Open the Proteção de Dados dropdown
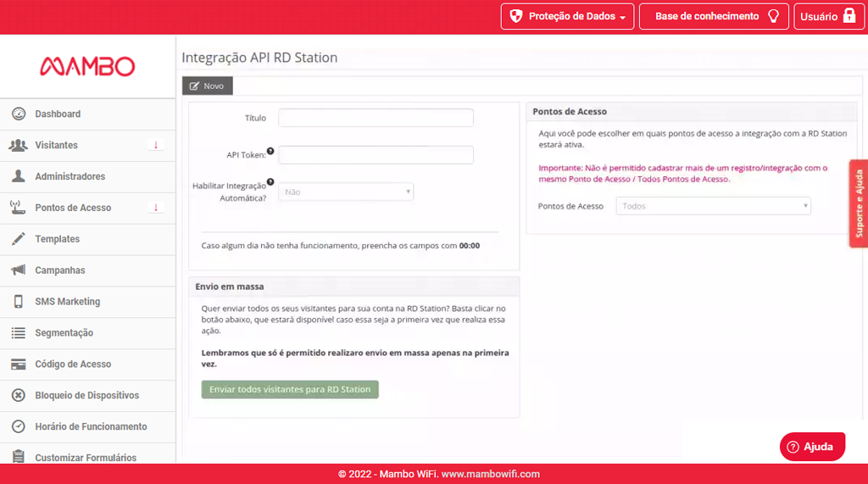The image size is (868, 484). pyautogui.click(x=567, y=16)
